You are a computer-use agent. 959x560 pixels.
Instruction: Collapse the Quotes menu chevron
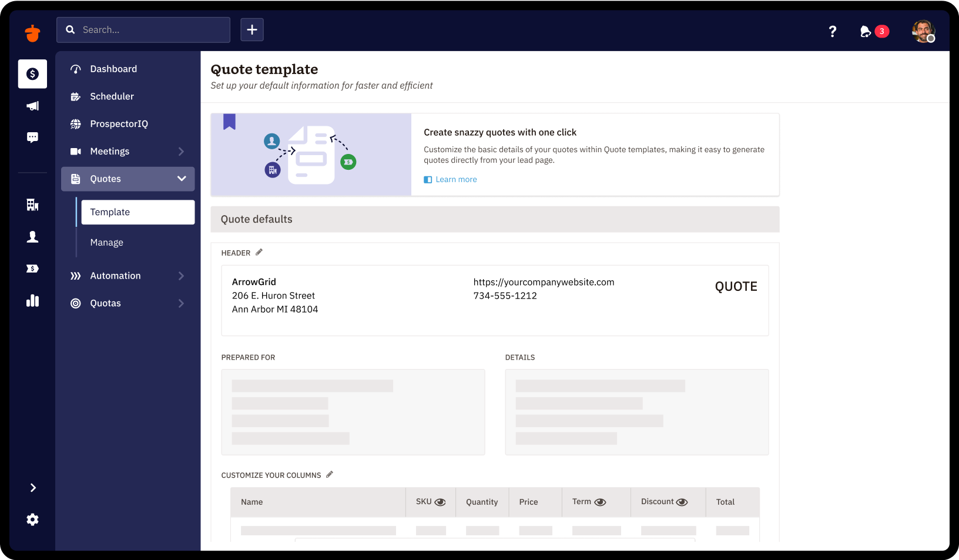click(182, 179)
